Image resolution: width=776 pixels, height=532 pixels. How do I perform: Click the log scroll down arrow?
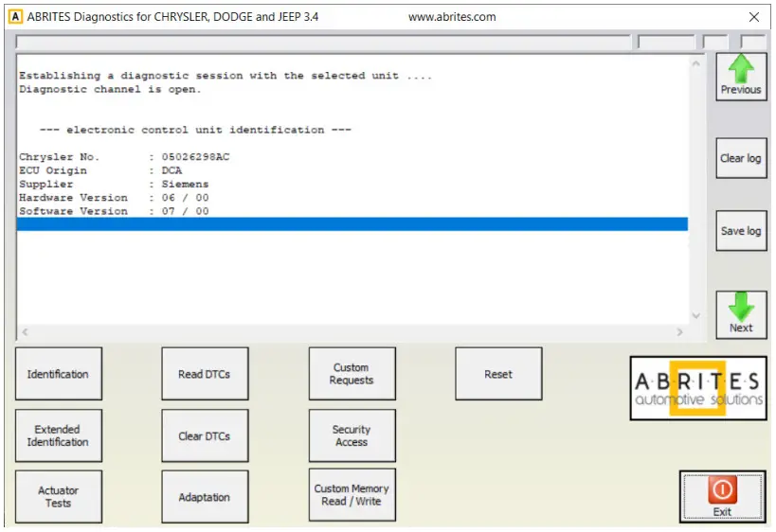click(x=695, y=315)
